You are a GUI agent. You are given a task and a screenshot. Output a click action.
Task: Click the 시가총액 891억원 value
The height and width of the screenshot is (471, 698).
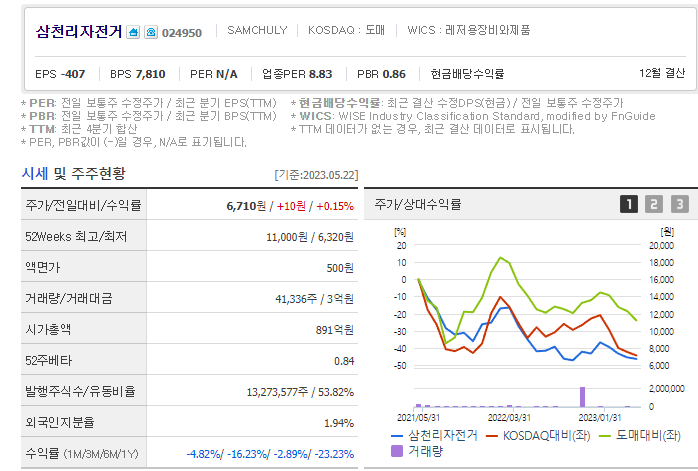click(335, 330)
